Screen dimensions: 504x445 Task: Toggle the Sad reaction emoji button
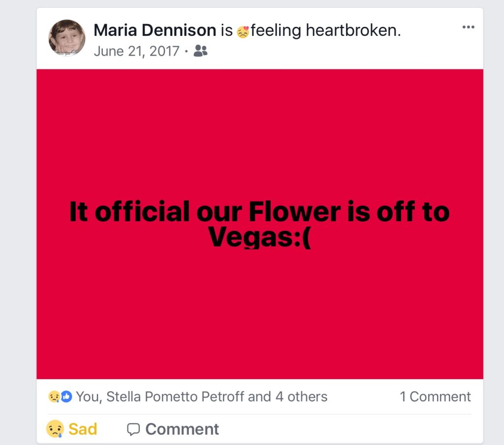pos(55,429)
